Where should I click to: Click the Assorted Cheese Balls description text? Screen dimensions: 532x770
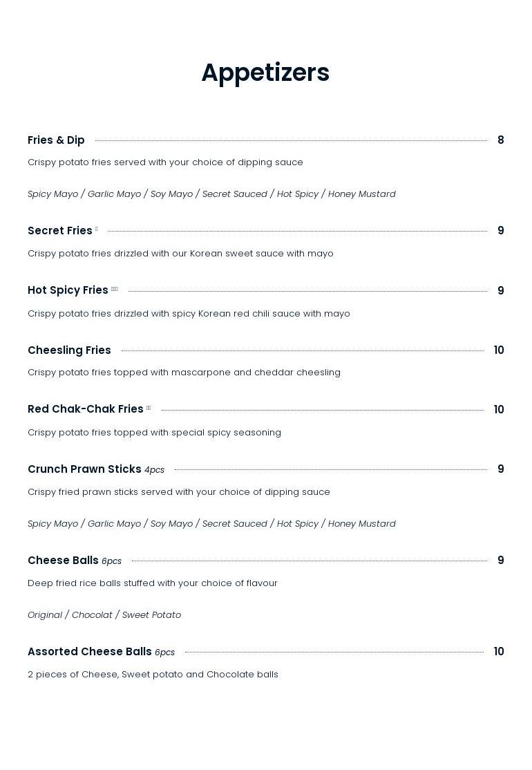pyautogui.click(x=153, y=675)
